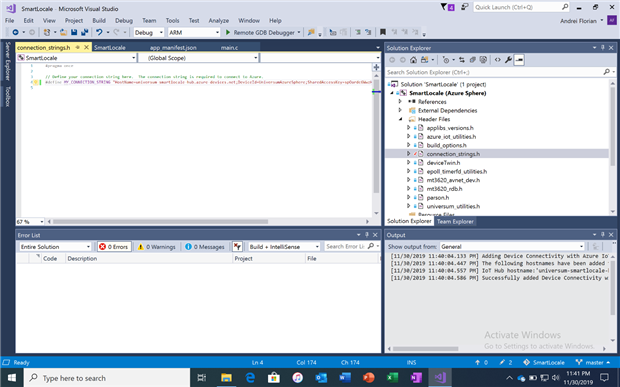620x387 pixels.
Task: Click the notifications flag icon
Action: [447, 7]
